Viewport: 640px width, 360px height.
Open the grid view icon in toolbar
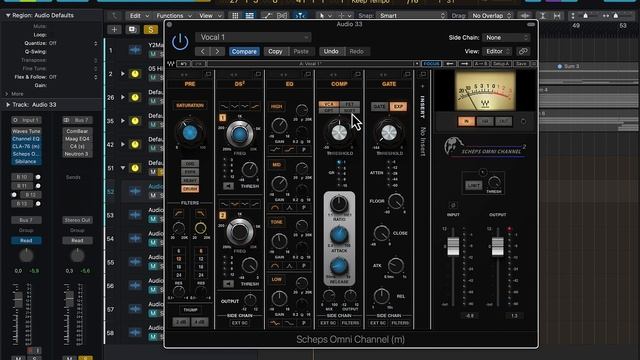click(235, 16)
